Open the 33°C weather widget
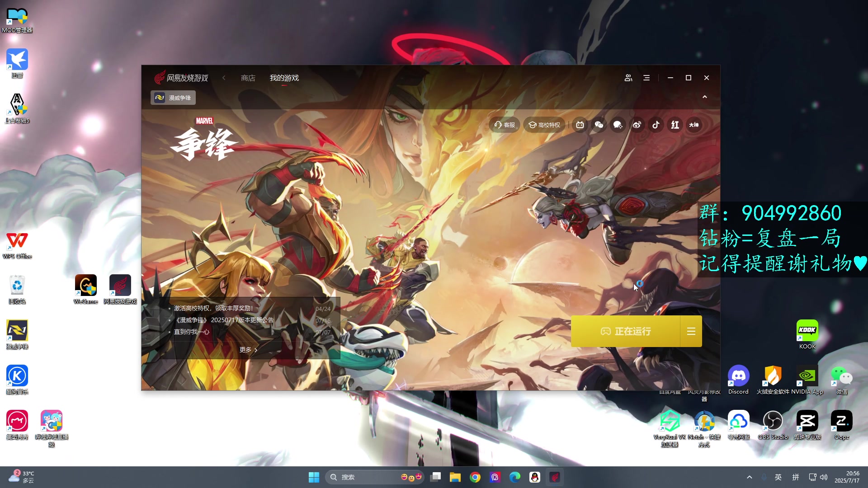Viewport: 868px width, 488px height. pos(22,477)
